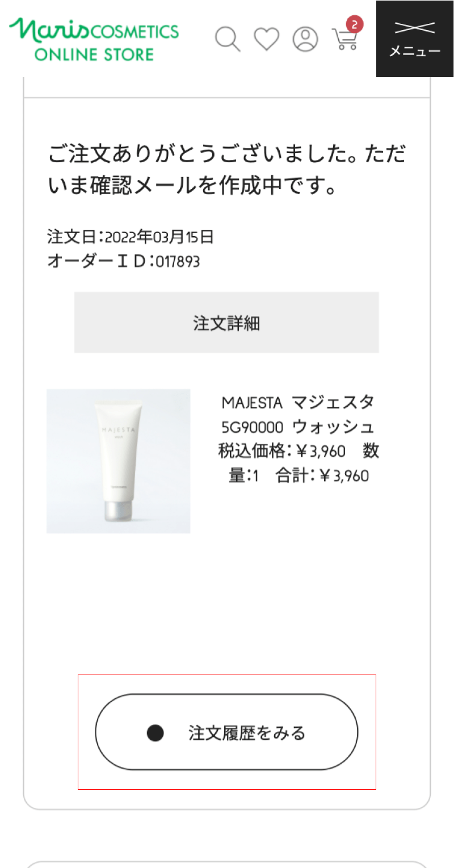Viewport: 454px width, 868px height.
Task: Click the order ID 017893
Action: pos(178,262)
